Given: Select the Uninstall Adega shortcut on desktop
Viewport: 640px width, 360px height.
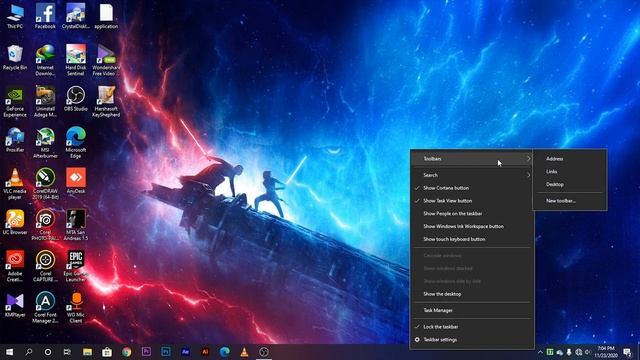Looking at the screenshot, I should pos(45,102).
